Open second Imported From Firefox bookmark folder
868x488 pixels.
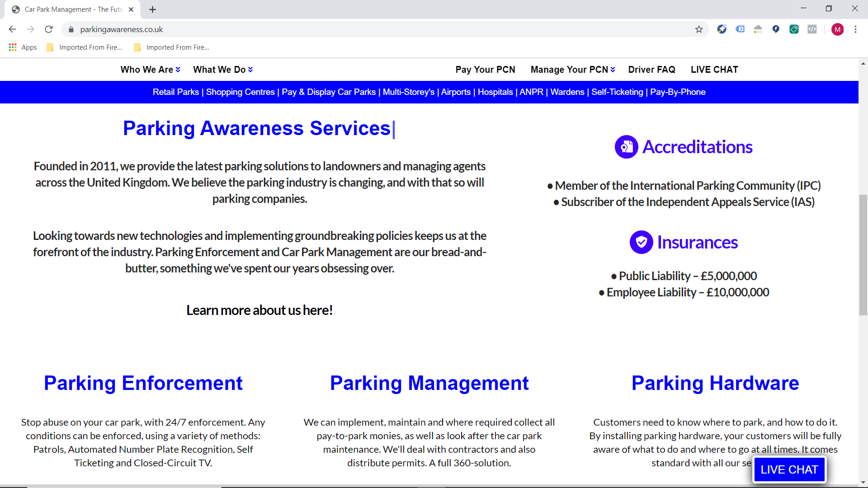[171, 47]
